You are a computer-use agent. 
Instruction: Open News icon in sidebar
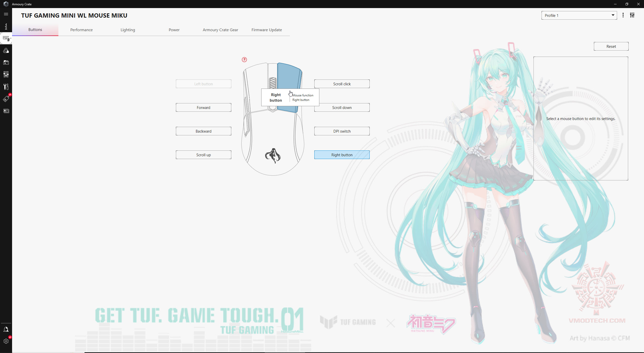pos(6,111)
